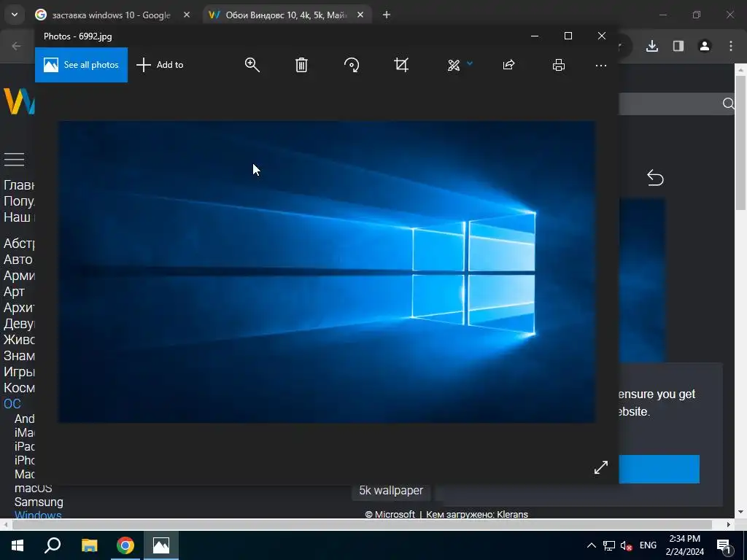Open the Add to menu in Photos
This screenshot has width=747, height=560.
point(160,65)
